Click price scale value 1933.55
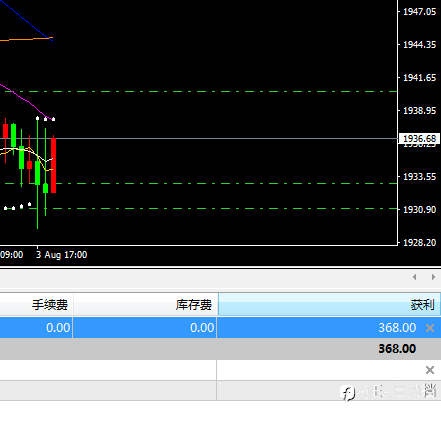The width and height of the screenshot is (441, 423). [x=419, y=177]
